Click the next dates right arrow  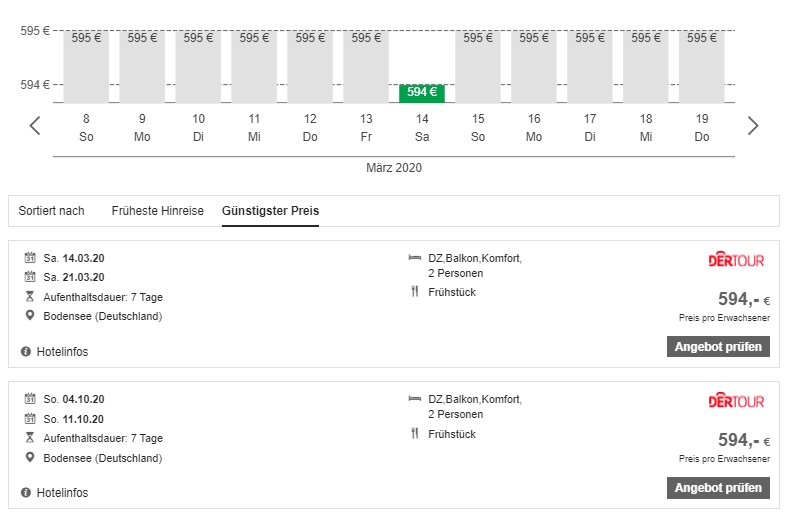coord(753,126)
